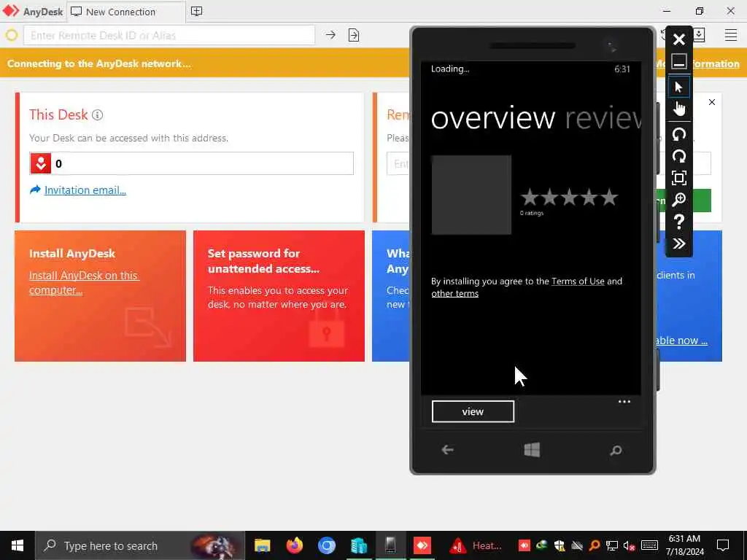Viewport: 747px width, 560px height.
Task: Open the AnyDesk hamburger main menu
Action: [x=731, y=35]
